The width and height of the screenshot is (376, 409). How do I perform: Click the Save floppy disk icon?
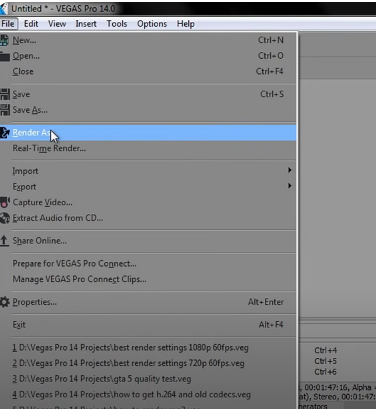point(5,94)
